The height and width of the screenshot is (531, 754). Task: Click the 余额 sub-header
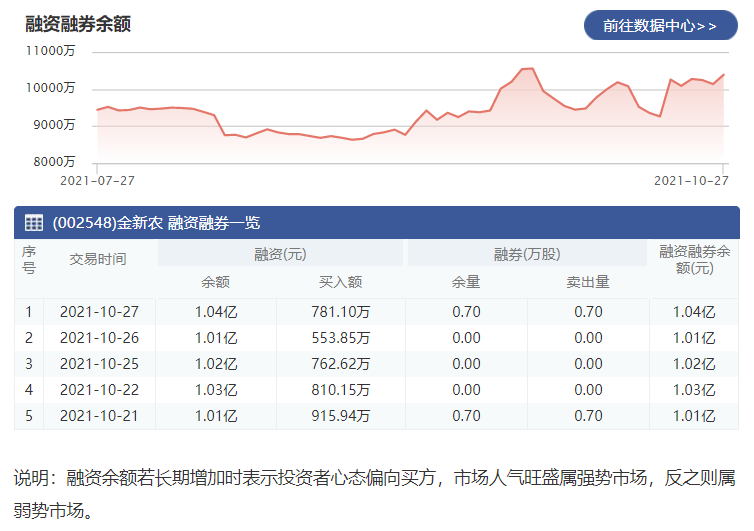point(215,282)
